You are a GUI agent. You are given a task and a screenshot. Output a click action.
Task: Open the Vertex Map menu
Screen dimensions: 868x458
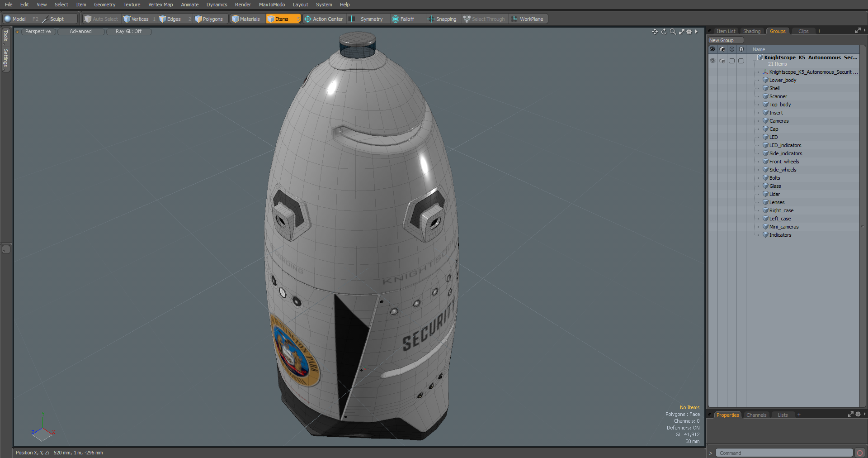click(x=160, y=5)
